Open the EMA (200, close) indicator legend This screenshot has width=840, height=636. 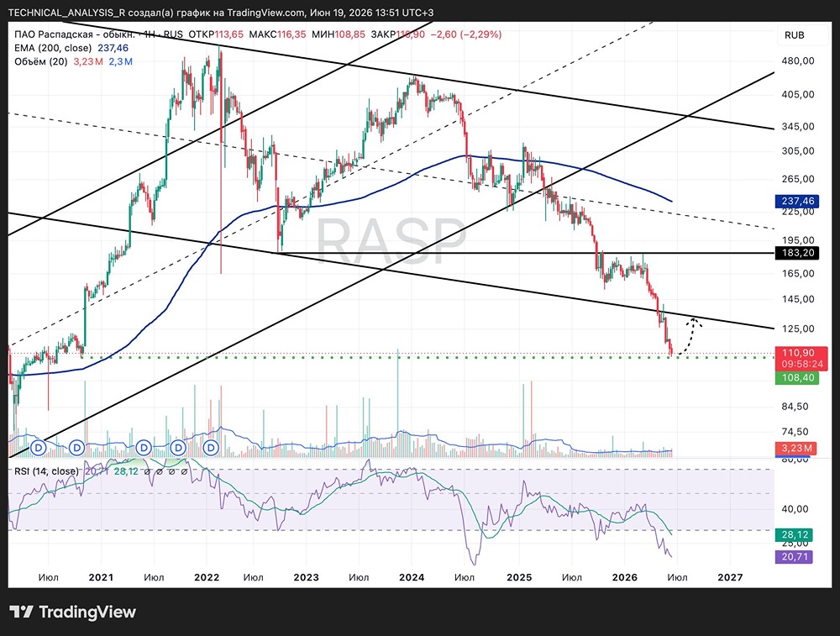click(x=53, y=48)
